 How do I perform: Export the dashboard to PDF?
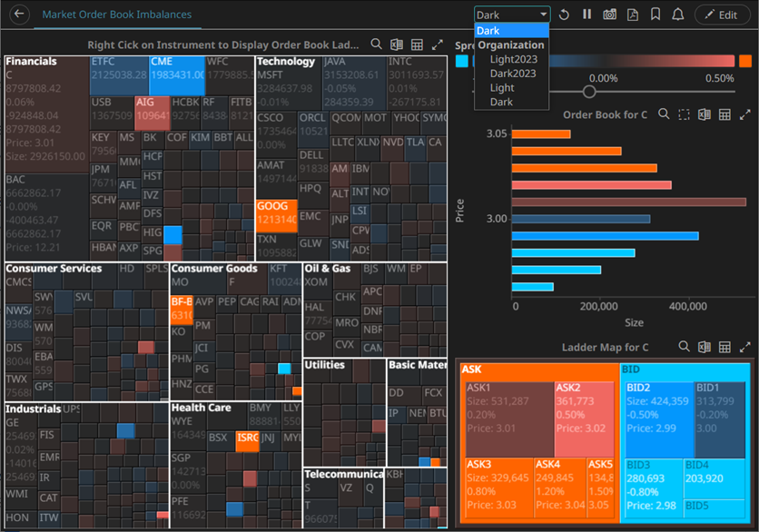[x=633, y=15]
